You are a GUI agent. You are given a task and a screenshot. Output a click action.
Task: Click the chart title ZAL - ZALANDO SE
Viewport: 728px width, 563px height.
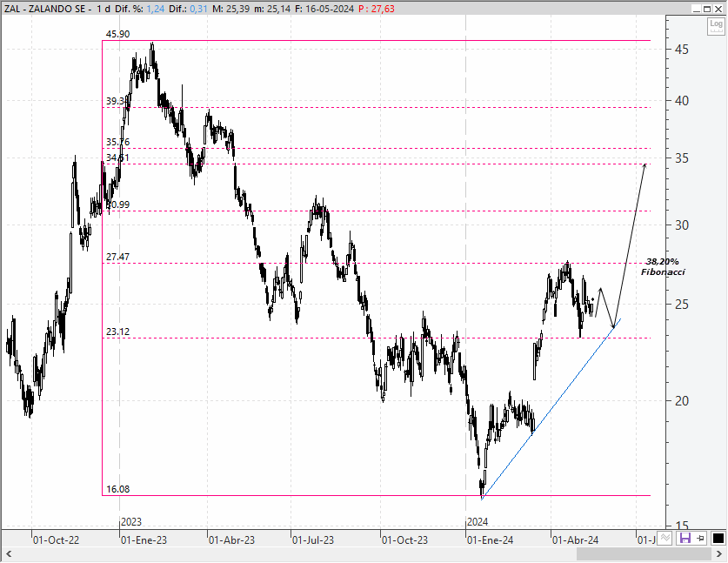[x=44, y=9]
